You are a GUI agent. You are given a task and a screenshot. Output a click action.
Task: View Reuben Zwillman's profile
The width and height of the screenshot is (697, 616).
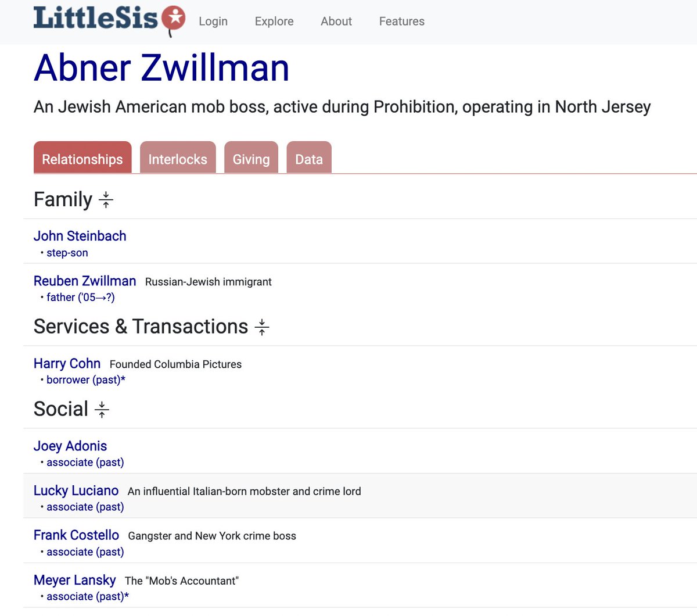coord(85,281)
